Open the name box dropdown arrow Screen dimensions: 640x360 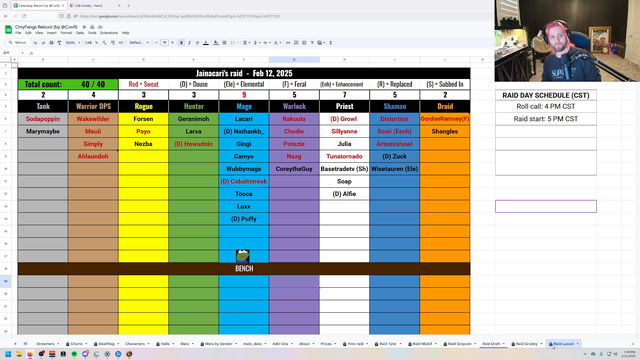pos(22,53)
